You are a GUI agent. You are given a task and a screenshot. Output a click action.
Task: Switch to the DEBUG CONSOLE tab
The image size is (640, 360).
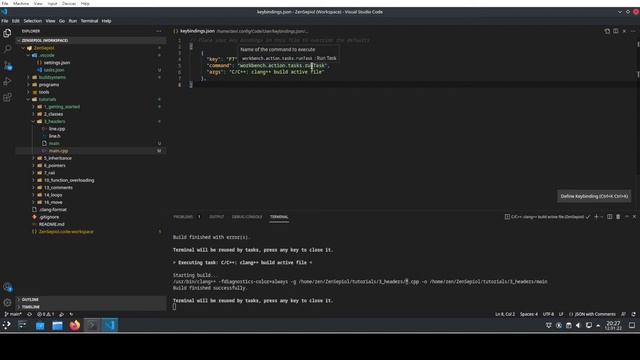247,217
